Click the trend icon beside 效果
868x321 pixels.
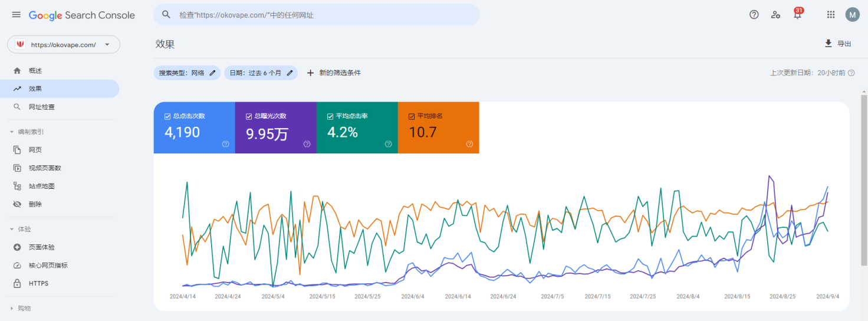pyautogui.click(x=17, y=89)
